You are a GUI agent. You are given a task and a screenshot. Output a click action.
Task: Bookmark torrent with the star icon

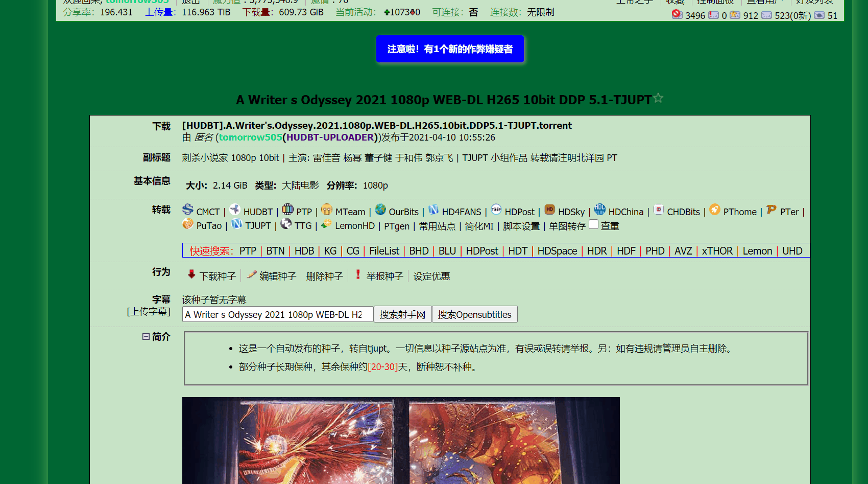[x=658, y=98]
